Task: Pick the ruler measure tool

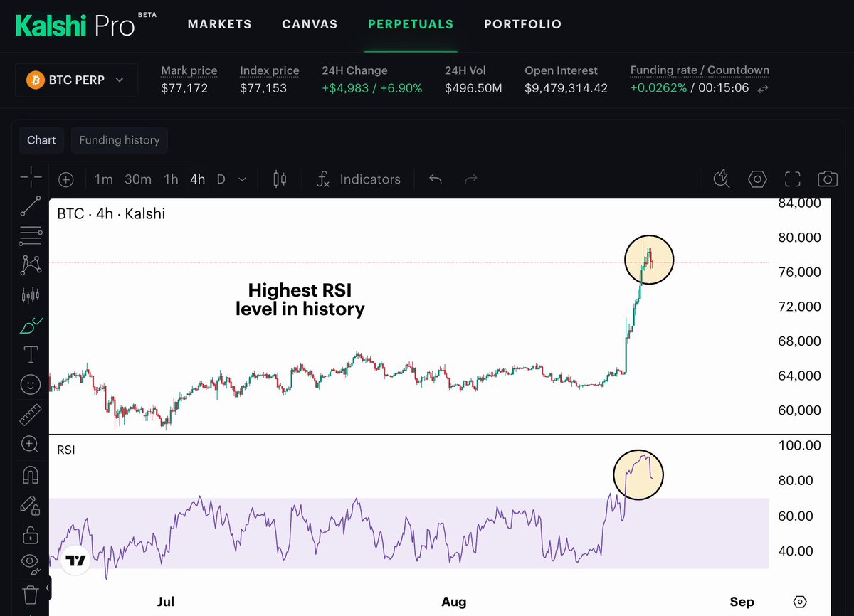Action: (30, 414)
